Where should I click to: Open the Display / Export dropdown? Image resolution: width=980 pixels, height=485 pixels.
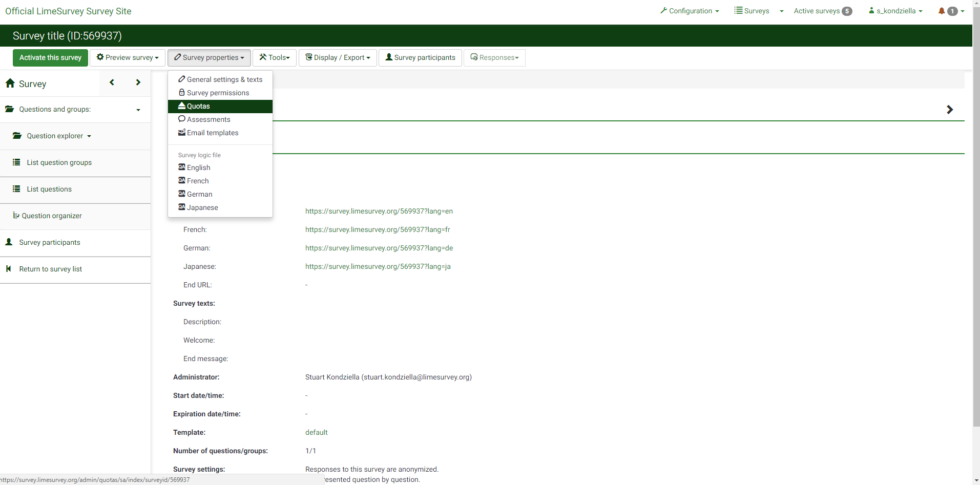338,57
